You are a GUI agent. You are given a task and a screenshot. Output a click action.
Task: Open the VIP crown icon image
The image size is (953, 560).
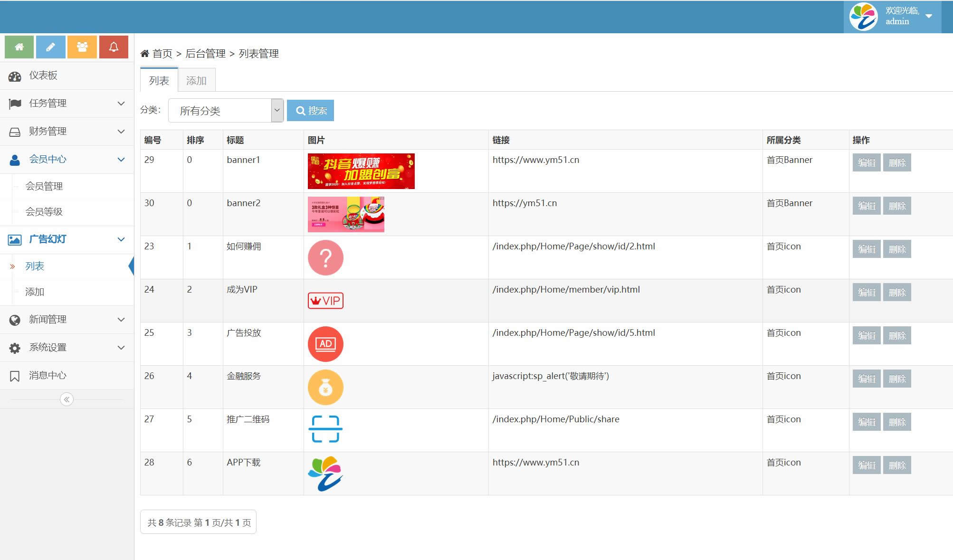point(325,301)
